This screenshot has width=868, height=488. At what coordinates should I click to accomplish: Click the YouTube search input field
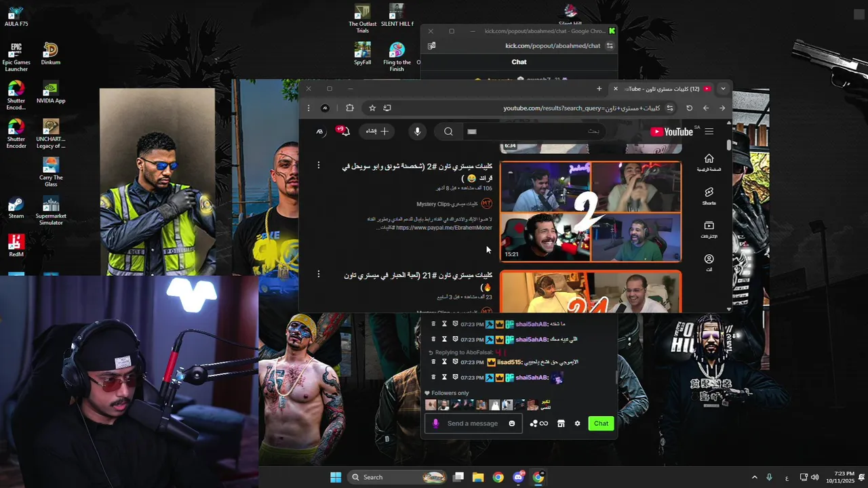pos(536,131)
